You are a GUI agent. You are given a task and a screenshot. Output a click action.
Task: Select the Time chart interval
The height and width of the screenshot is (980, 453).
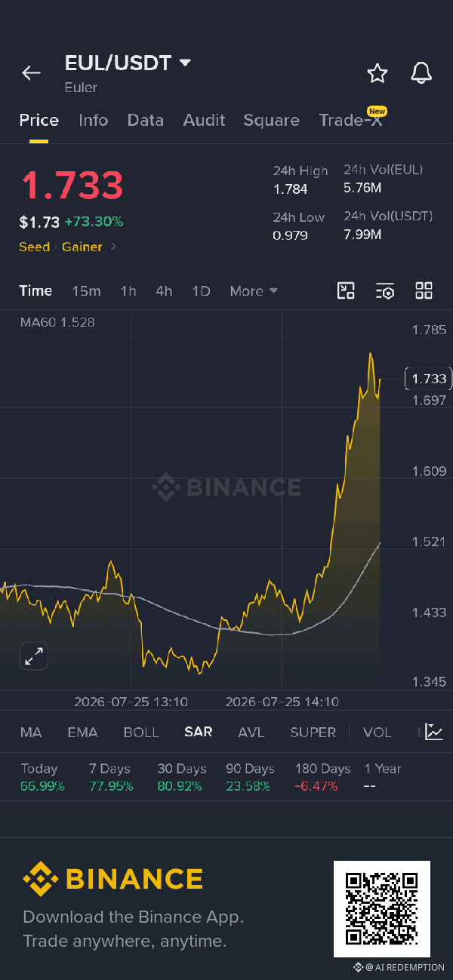(x=35, y=290)
